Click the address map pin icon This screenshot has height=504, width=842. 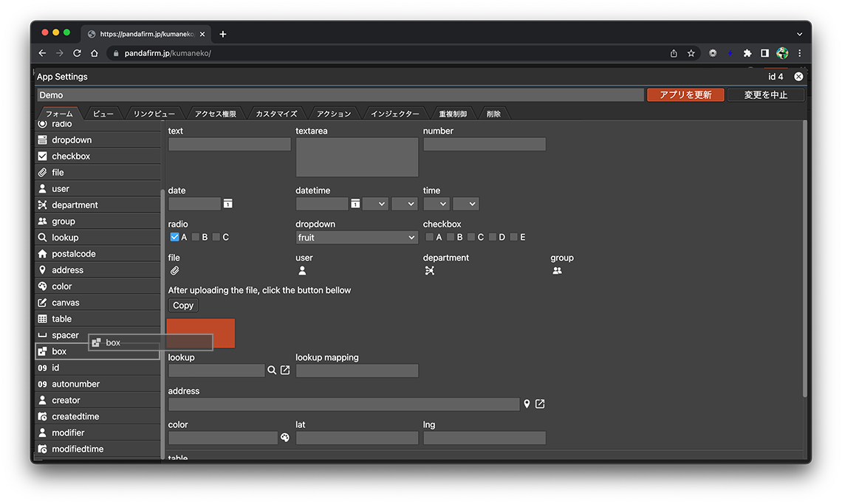tap(527, 404)
